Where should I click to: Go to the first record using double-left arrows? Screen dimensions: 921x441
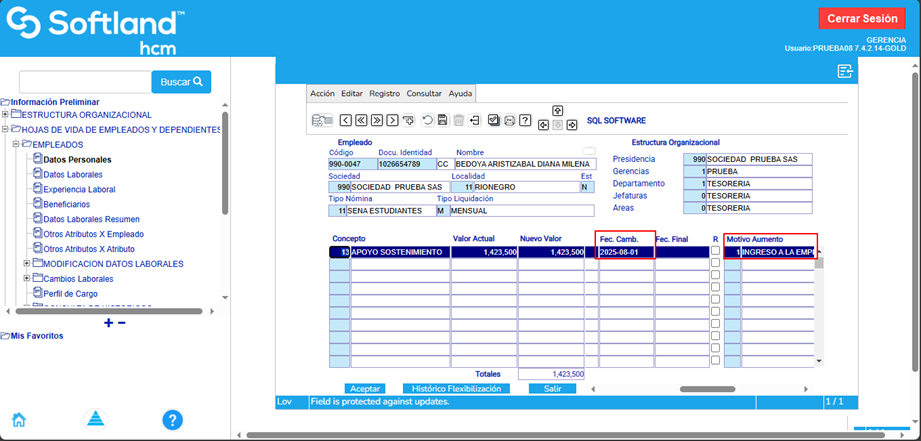[361, 120]
